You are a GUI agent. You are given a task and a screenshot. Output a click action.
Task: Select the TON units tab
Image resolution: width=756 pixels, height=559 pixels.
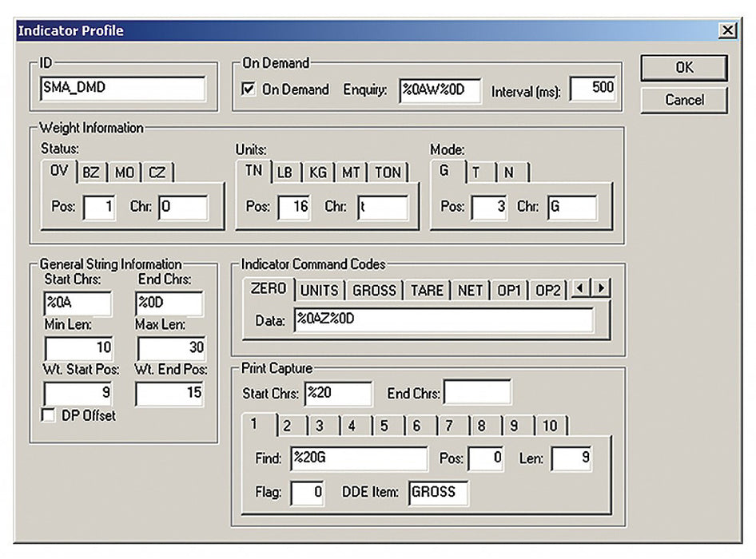coord(388,172)
